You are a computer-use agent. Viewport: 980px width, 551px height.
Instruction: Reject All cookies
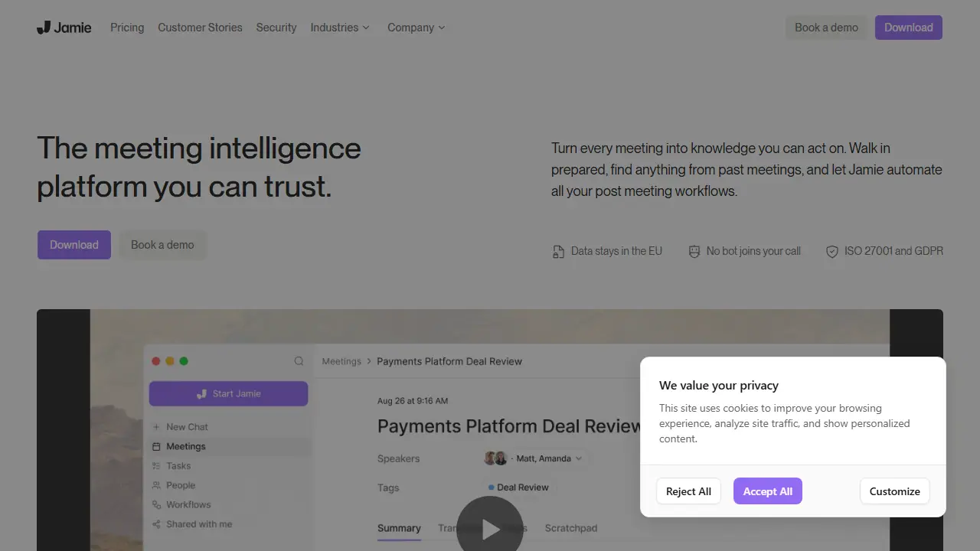click(x=688, y=491)
